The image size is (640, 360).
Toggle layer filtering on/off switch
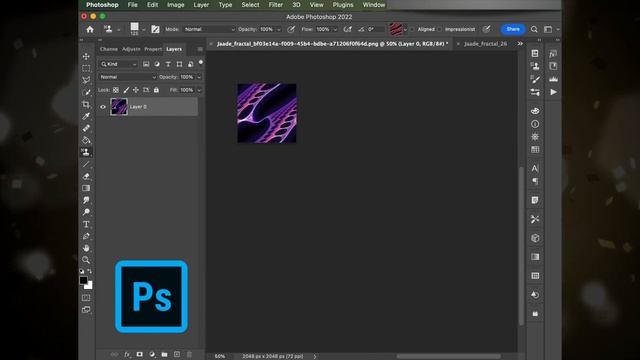(201, 62)
